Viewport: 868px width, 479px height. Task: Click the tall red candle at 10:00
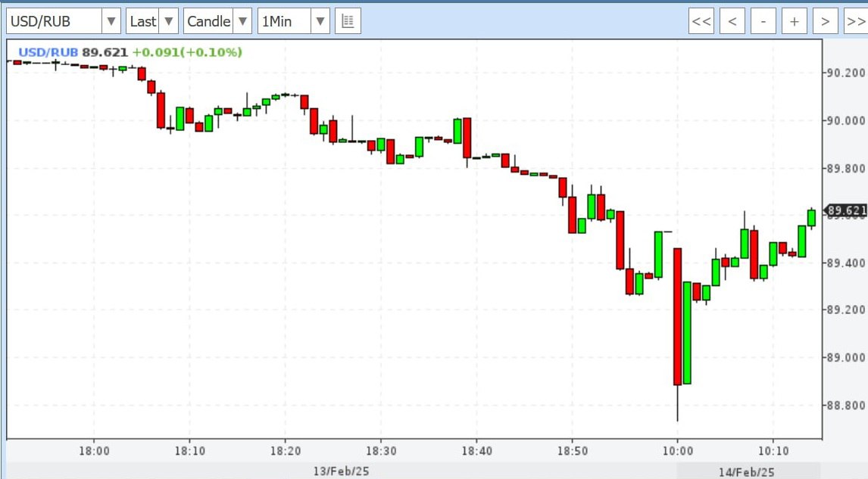677,316
